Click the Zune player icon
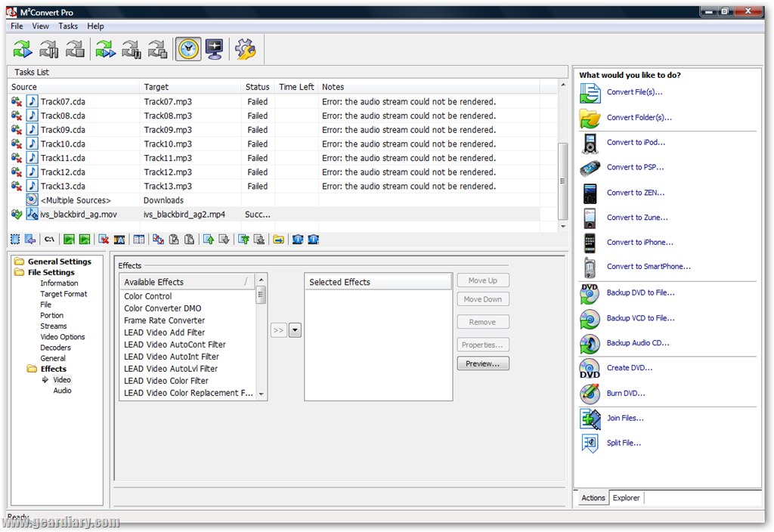Viewport: 774px width, 532px height. coord(590,218)
